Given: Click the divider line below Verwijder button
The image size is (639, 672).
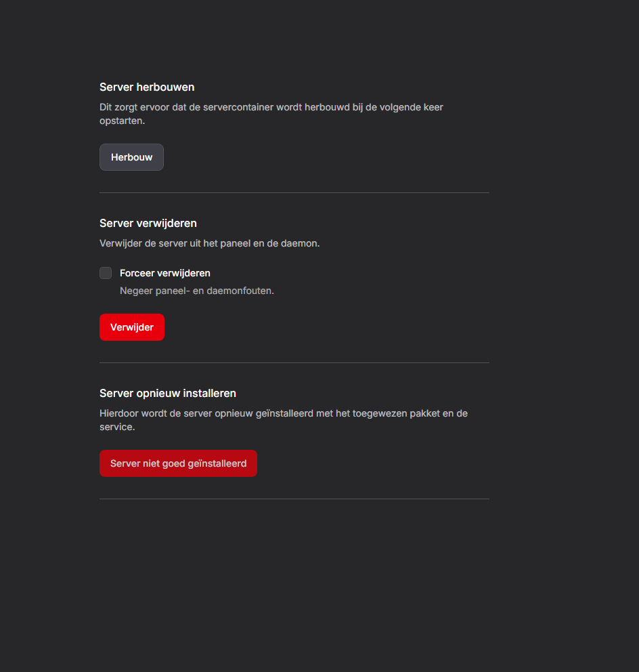Looking at the screenshot, I should tap(294, 362).
